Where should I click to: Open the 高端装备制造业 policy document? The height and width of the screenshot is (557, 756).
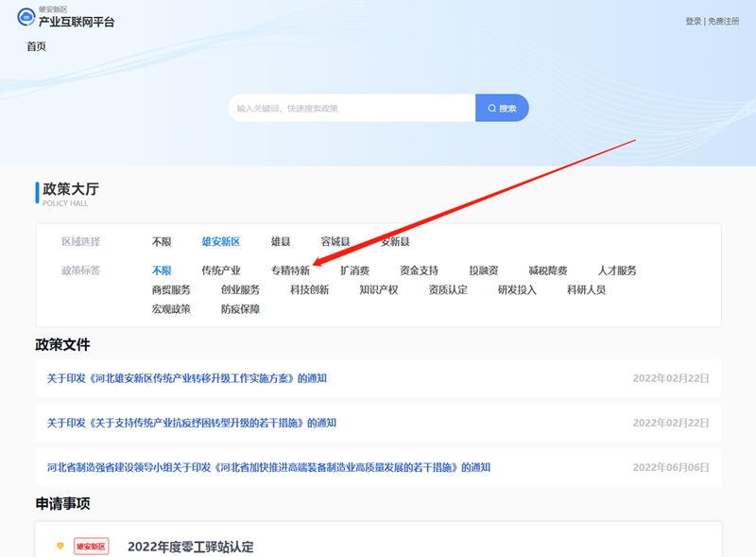click(268, 467)
